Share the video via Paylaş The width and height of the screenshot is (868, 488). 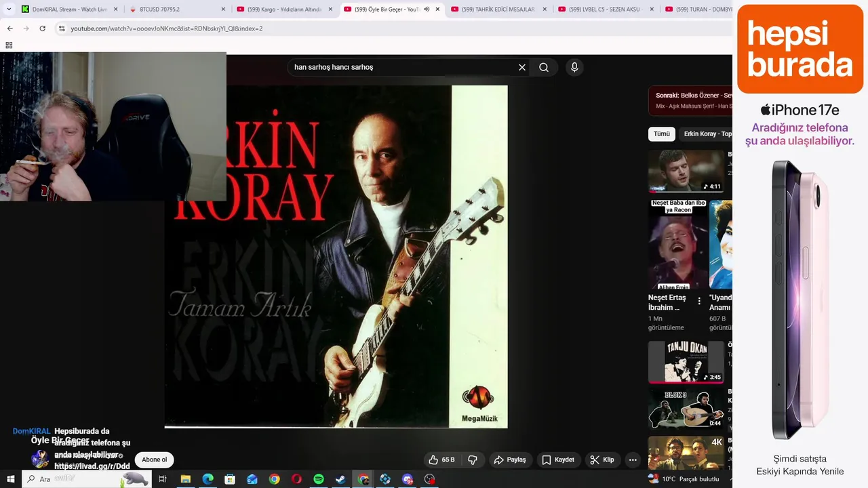pos(510,460)
